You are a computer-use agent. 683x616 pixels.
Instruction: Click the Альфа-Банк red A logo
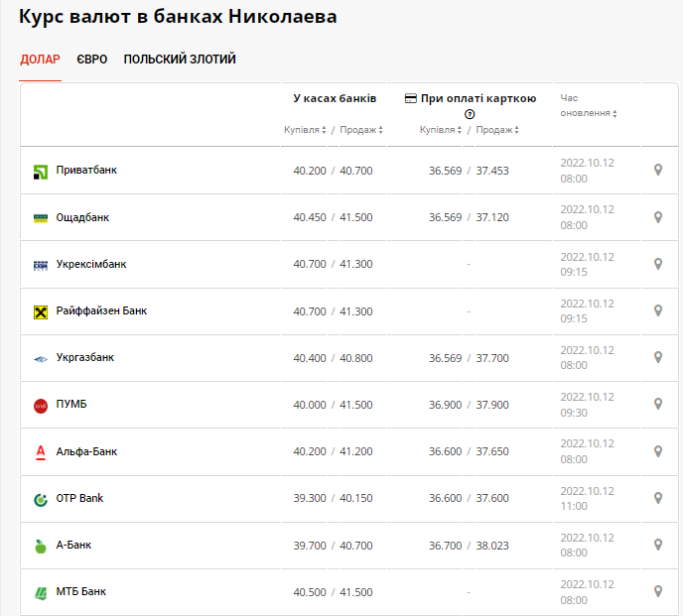pyautogui.click(x=41, y=452)
